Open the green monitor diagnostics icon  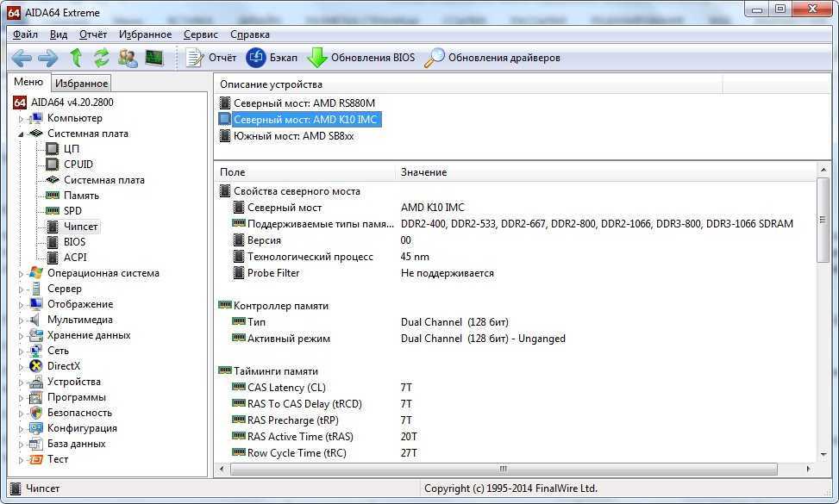pyautogui.click(x=154, y=58)
